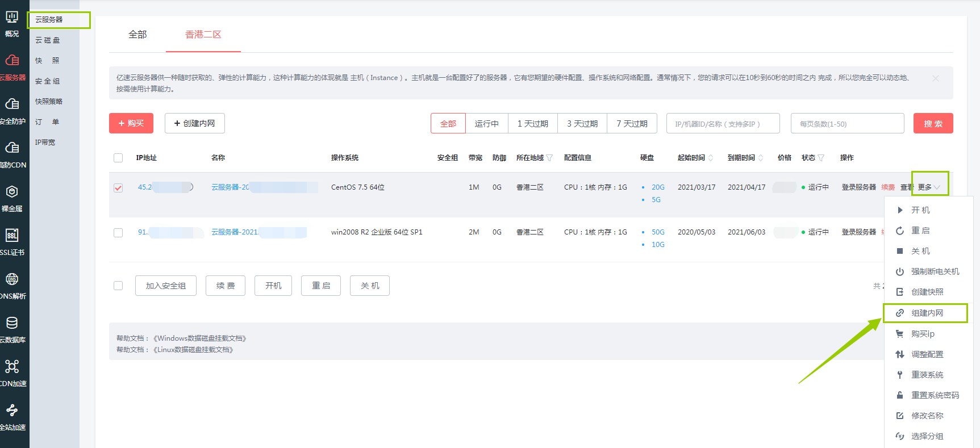Click the red 搜索 button
980x448 pixels.
(x=933, y=123)
